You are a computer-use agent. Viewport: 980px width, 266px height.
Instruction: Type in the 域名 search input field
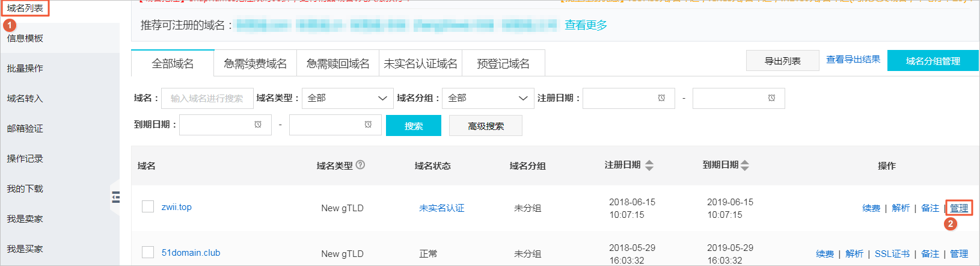[x=207, y=98]
